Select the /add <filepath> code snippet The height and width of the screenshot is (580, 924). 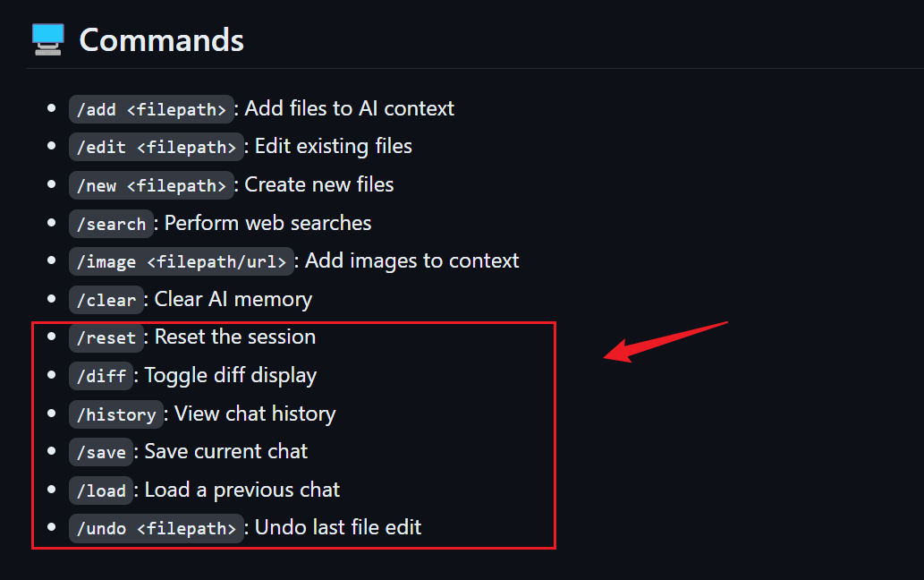pos(151,109)
